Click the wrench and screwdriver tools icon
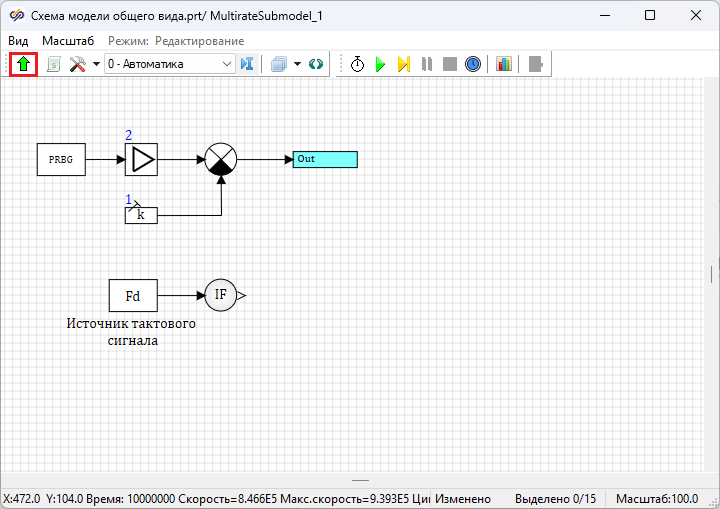Image resolution: width=720 pixels, height=509 pixels. [x=77, y=64]
